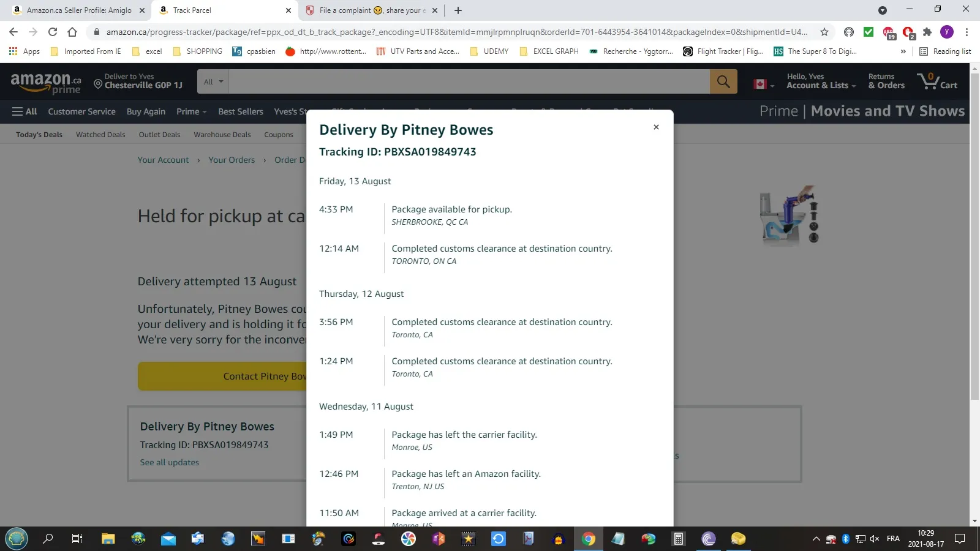Click the green checkmark extension icon
980x551 pixels.
pos(869,32)
